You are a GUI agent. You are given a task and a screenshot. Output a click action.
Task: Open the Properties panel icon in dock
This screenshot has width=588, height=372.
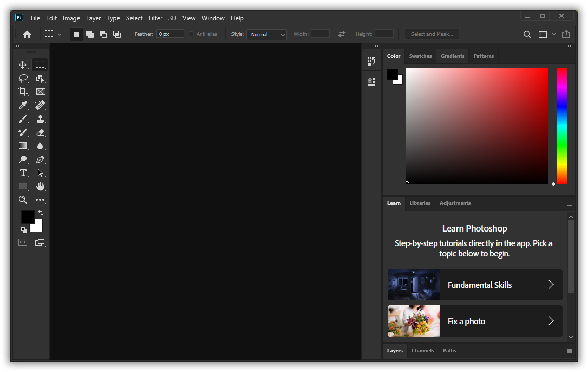point(372,82)
